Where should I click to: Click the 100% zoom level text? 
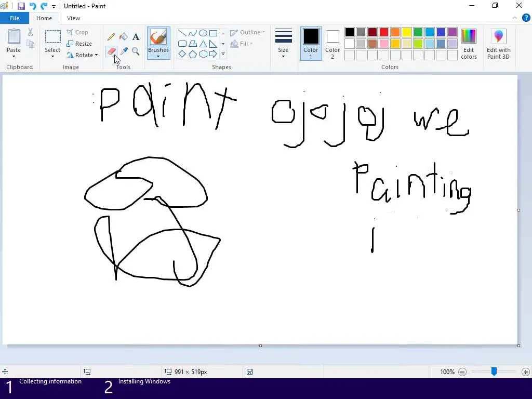pyautogui.click(x=447, y=372)
